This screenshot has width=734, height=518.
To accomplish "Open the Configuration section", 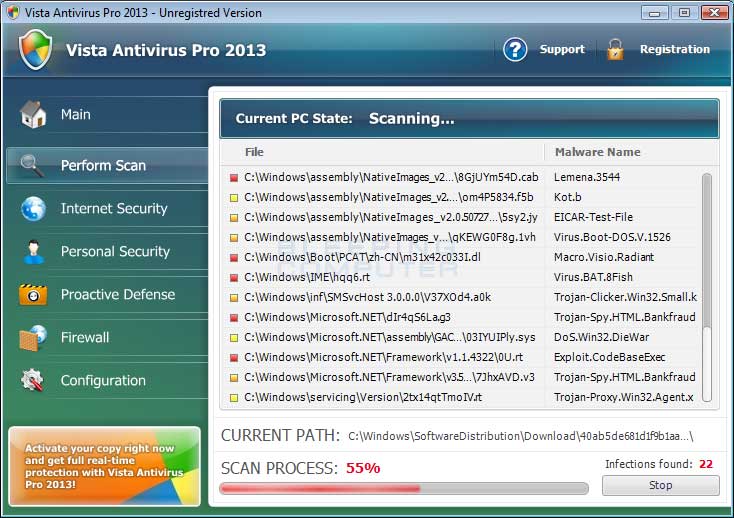I will (x=108, y=380).
